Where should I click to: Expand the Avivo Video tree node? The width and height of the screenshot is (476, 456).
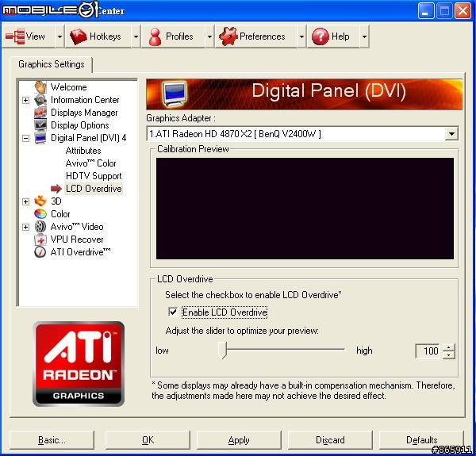click(x=26, y=228)
